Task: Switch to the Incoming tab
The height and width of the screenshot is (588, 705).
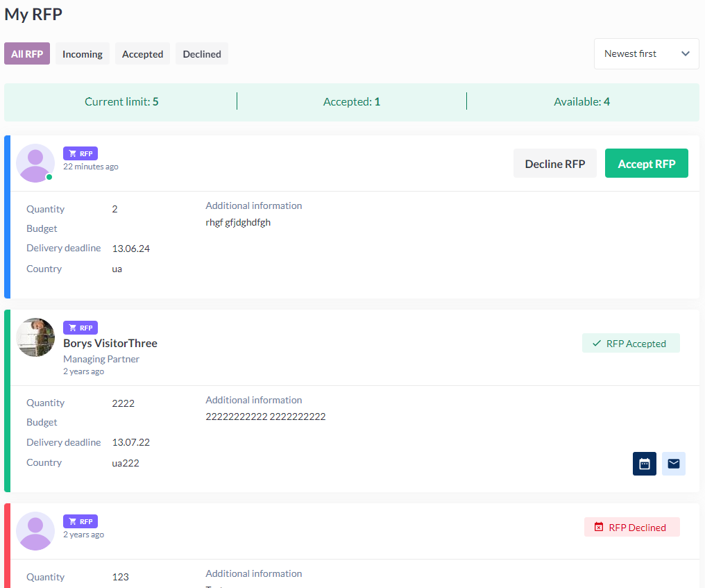Action: (83, 54)
